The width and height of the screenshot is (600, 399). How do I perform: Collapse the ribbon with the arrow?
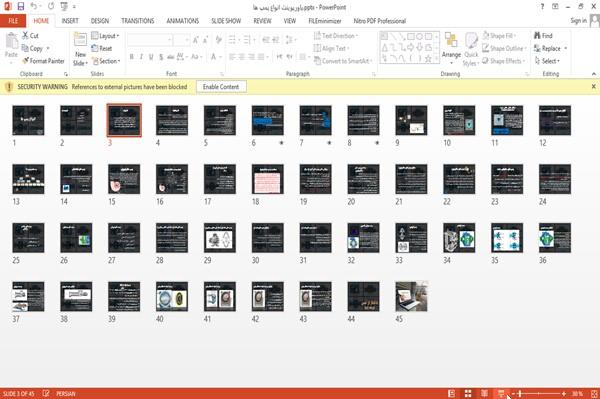(x=593, y=73)
